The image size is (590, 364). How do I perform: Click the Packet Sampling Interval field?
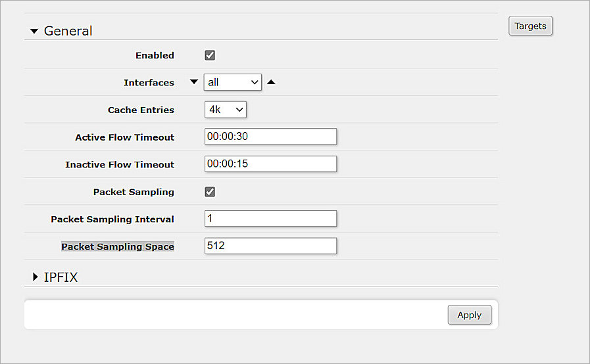pyautogui.click(x=270, y=219)
